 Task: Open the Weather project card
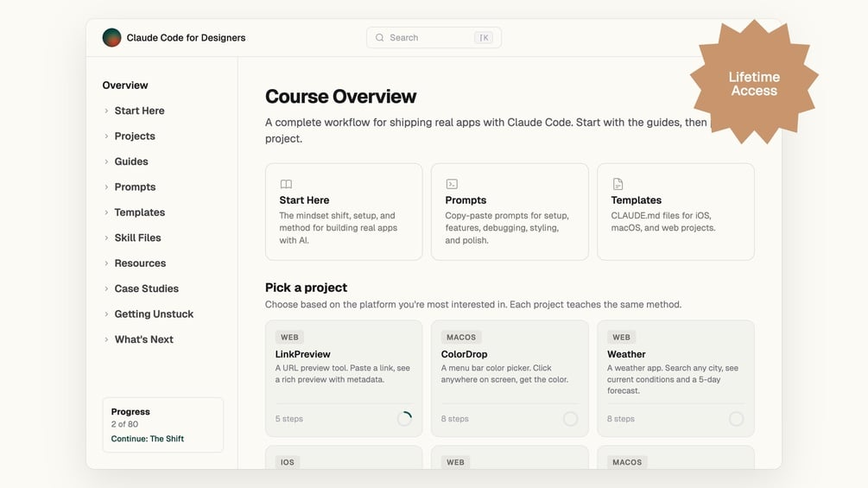[676, 378]
